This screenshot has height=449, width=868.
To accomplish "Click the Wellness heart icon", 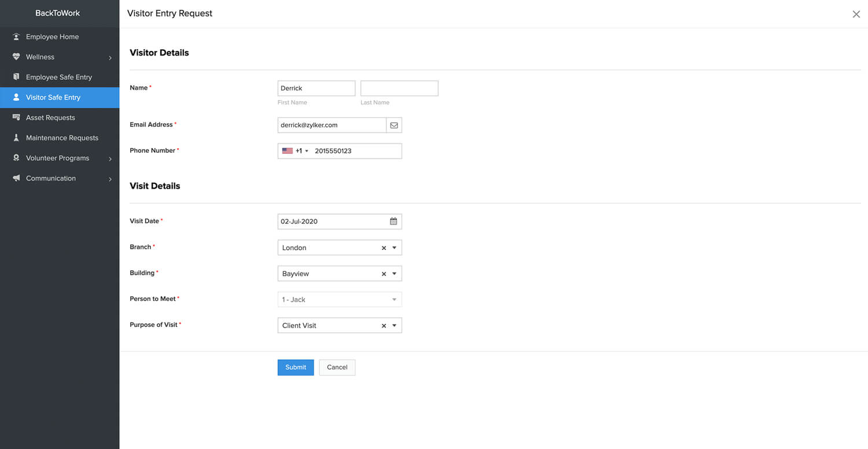I will (x=16, y=57).
